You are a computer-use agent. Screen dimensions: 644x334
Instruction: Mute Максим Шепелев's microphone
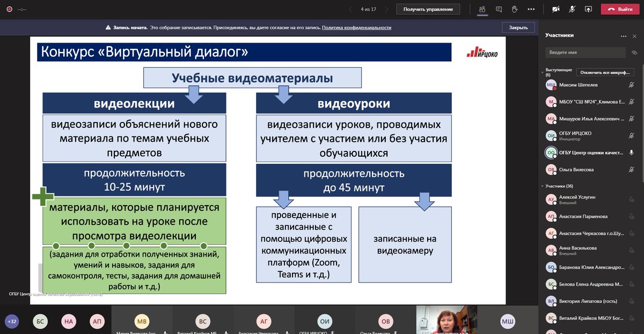pos(632,85)
